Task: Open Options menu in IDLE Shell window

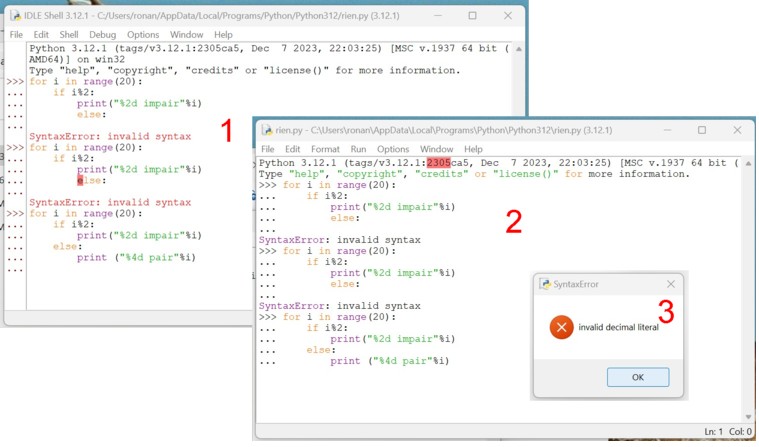Action: (143, 35)
